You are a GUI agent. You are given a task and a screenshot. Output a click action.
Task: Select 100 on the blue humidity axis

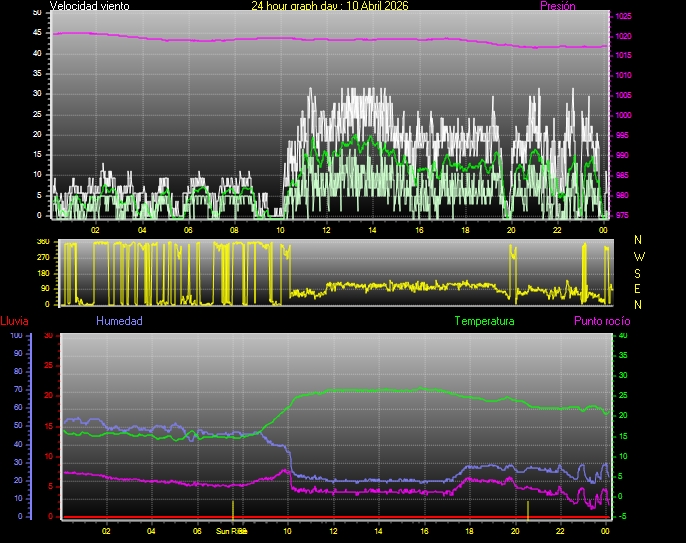16,336
